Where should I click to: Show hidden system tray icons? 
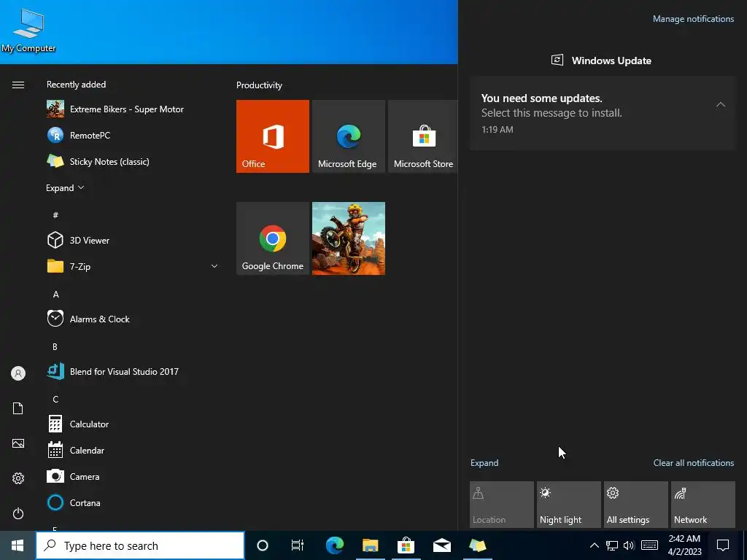pyautogui.click(x=594, y=545)
